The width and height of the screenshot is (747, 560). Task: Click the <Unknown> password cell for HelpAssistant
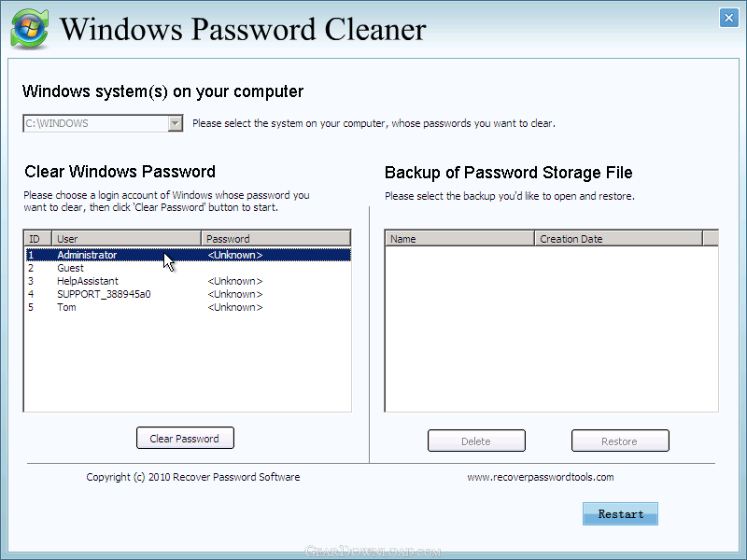pyautogui.click(x=235, y=281)
